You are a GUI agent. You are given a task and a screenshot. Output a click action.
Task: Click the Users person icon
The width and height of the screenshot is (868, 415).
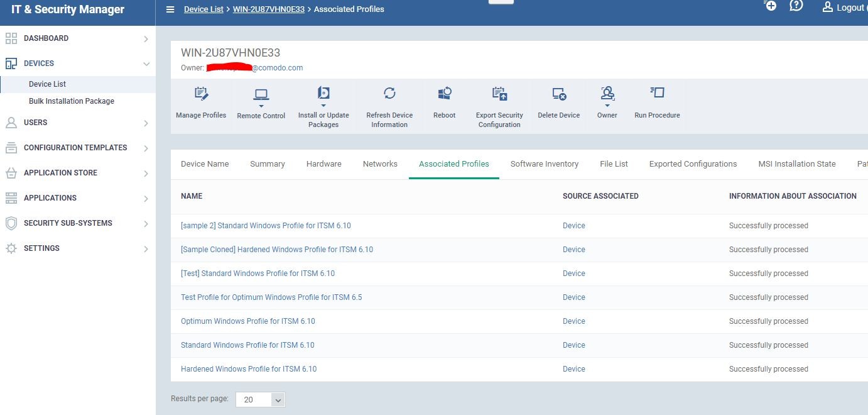[11, 123]
